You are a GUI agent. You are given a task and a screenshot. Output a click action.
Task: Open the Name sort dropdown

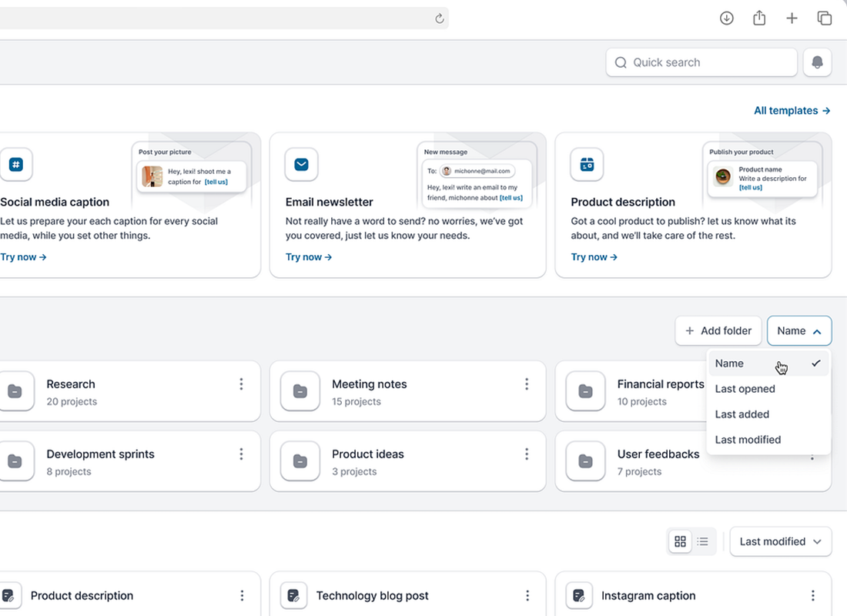tap(798, 330)
